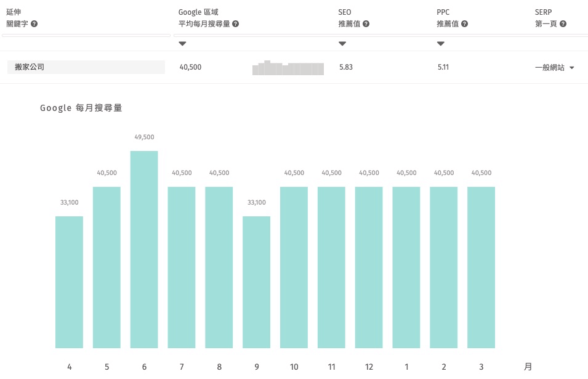This screenshot has height=379, width=588.
Task: Click the September bar in the chart
Action: (257, 283)
